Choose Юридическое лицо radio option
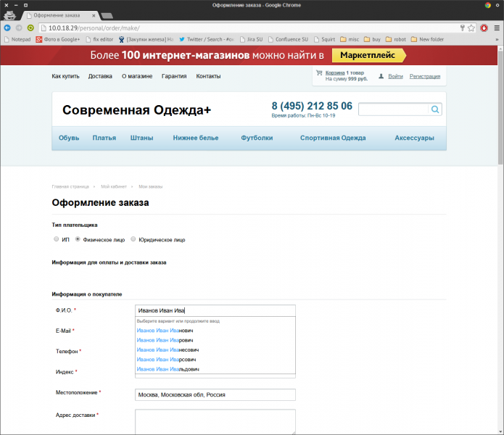Image resolution: width=504 pixels, height=435 pixels. click(133, 239)
